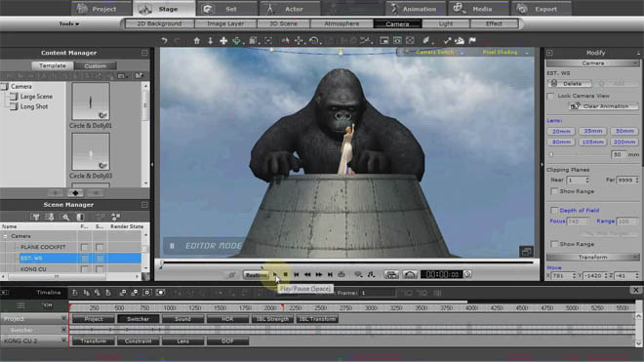
Task: Click the Undo arrow in the toolbar
Action: (164, 40)
